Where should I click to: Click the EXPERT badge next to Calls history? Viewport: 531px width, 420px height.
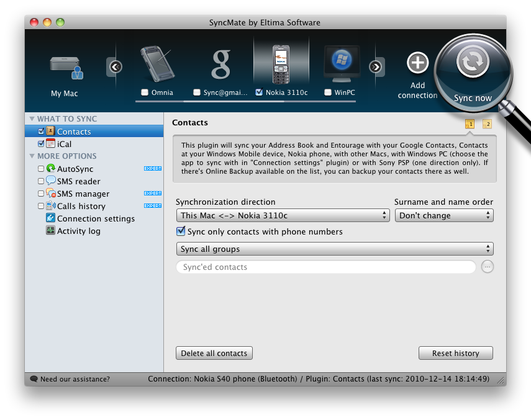click(x=153, y=205)
